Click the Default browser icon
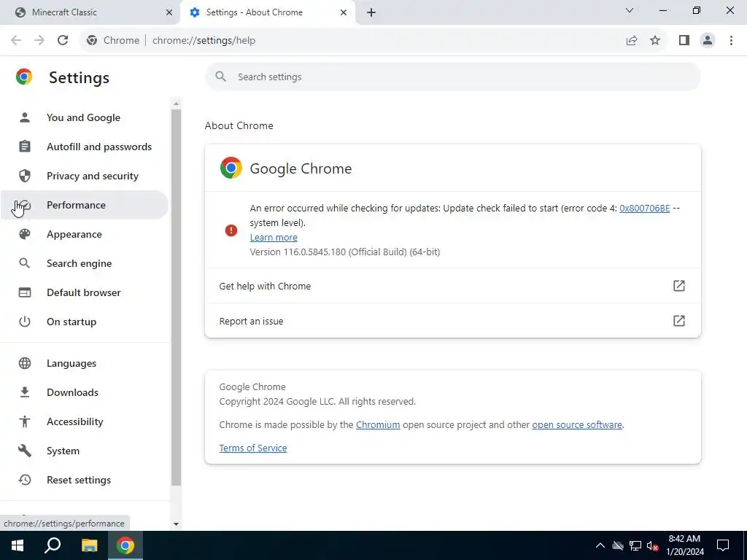 tap(25, 292)
